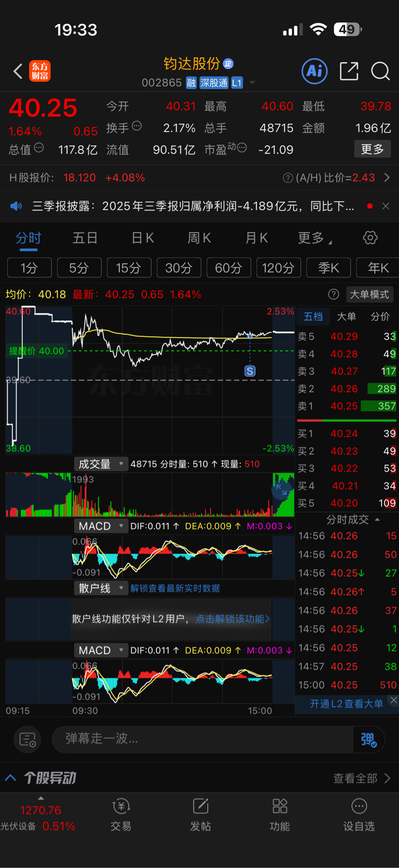
Task: Open the 更多 chart period dropdown
Action: click(x=315, y=238)
